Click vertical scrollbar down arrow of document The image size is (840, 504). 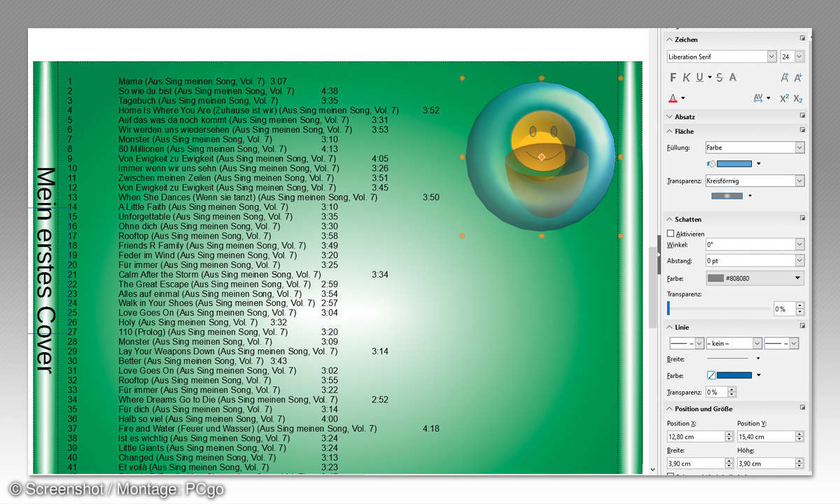653,470
